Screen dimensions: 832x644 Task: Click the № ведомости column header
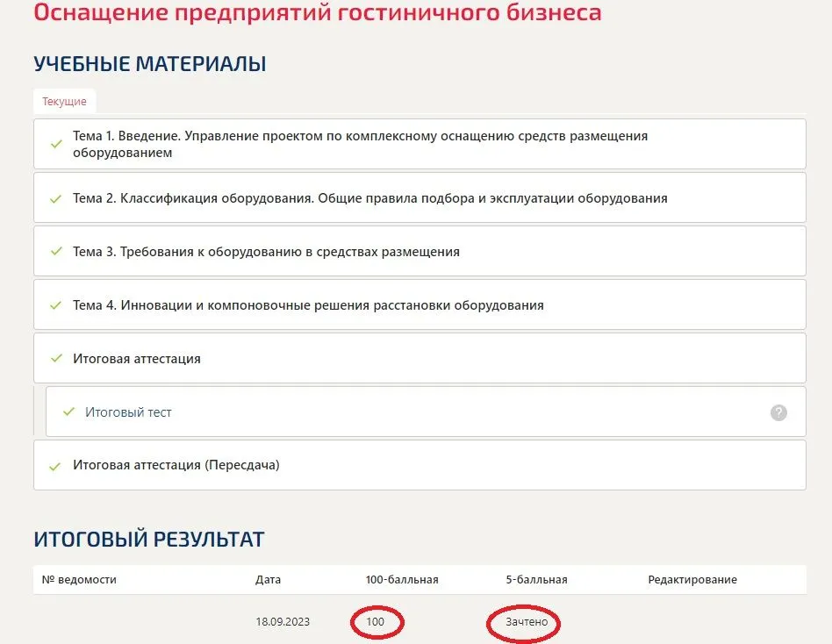point(79,580)
